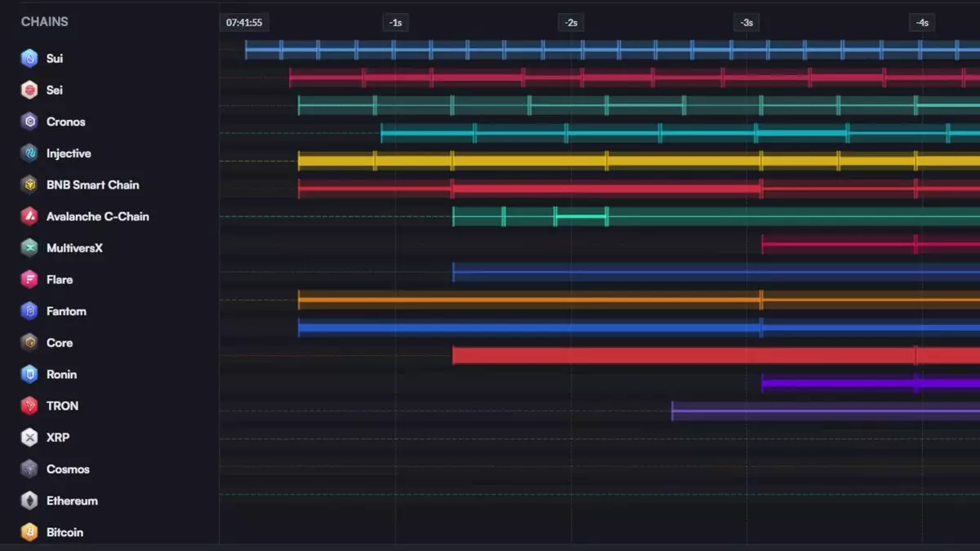The width and height of the screenshot is (980, 551).
Task: Select the Ethereum label text
Action: coord(72,500)
